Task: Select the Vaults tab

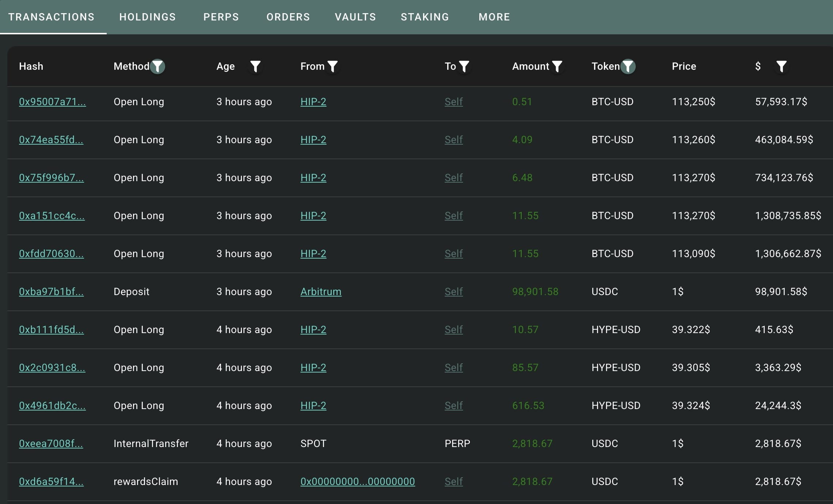Action: coord(355,17)
